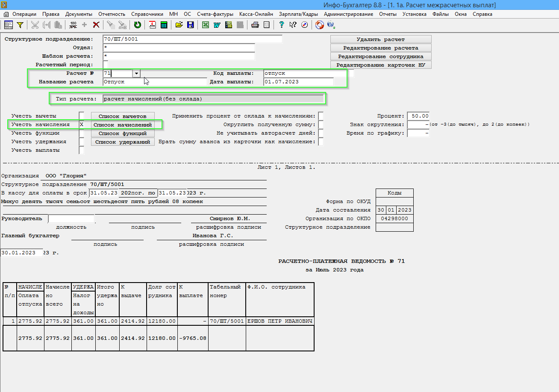Toggle the Учесть функции checkbox
559x392 pixels.
tap(82, 133)
